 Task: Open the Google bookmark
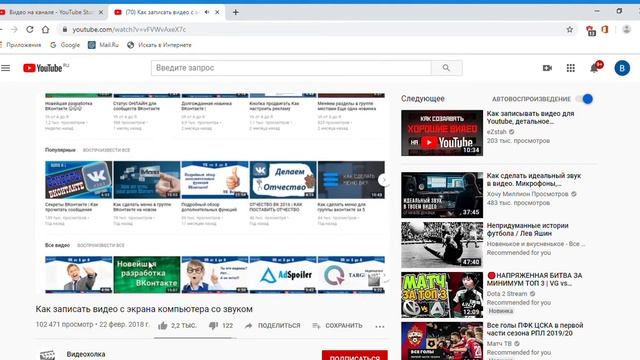pos(65,45)
